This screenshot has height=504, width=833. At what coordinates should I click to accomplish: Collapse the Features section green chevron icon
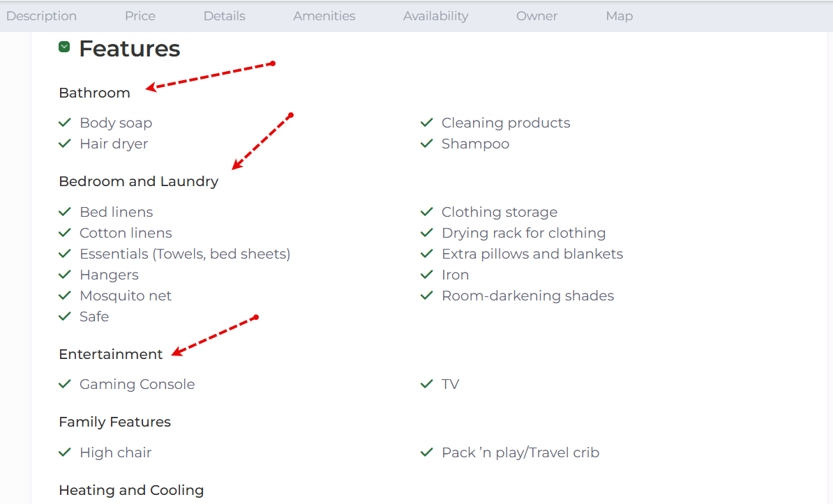pos(64,47)
